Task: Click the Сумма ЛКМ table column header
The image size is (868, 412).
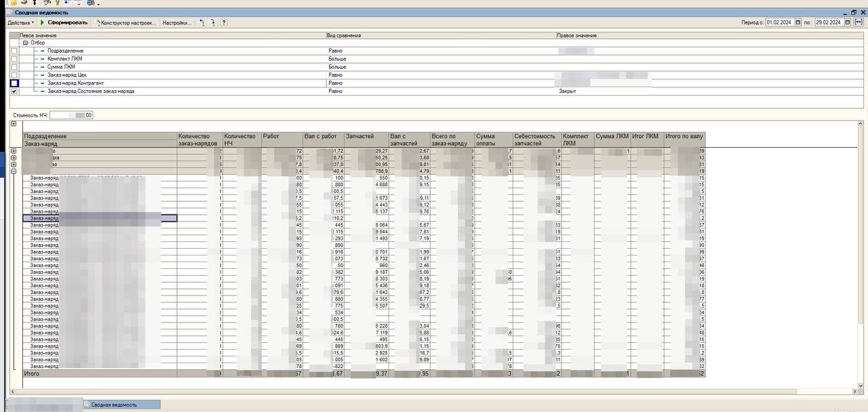Action: point(612,140)
